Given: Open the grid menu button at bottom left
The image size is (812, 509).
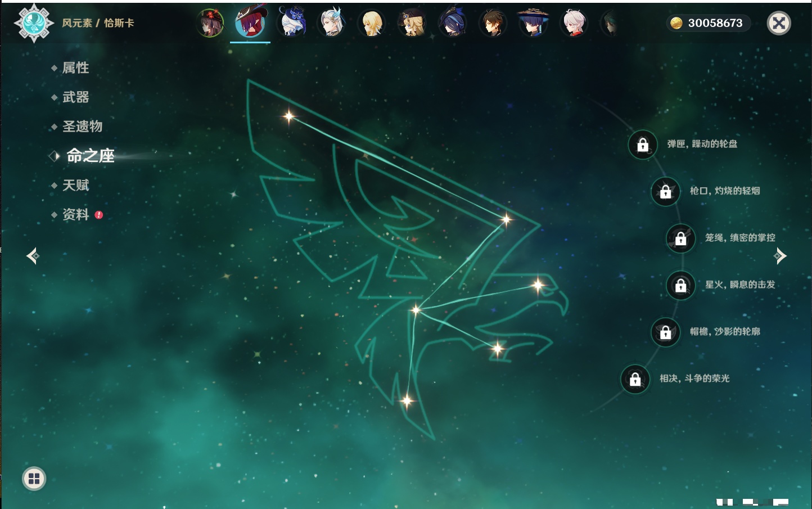Looking at the screenshot, I should (34, 479).
